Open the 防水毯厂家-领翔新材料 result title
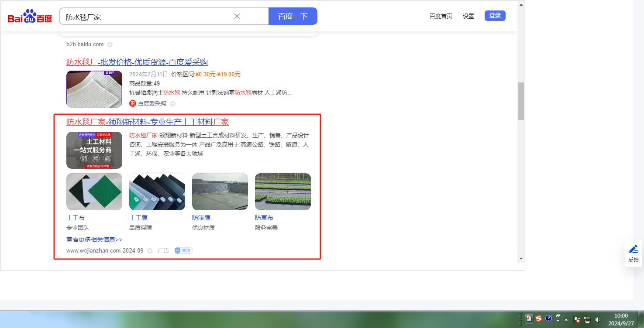Screen dimensions: 644x328 pyautogui.click(x=148, y=122)
